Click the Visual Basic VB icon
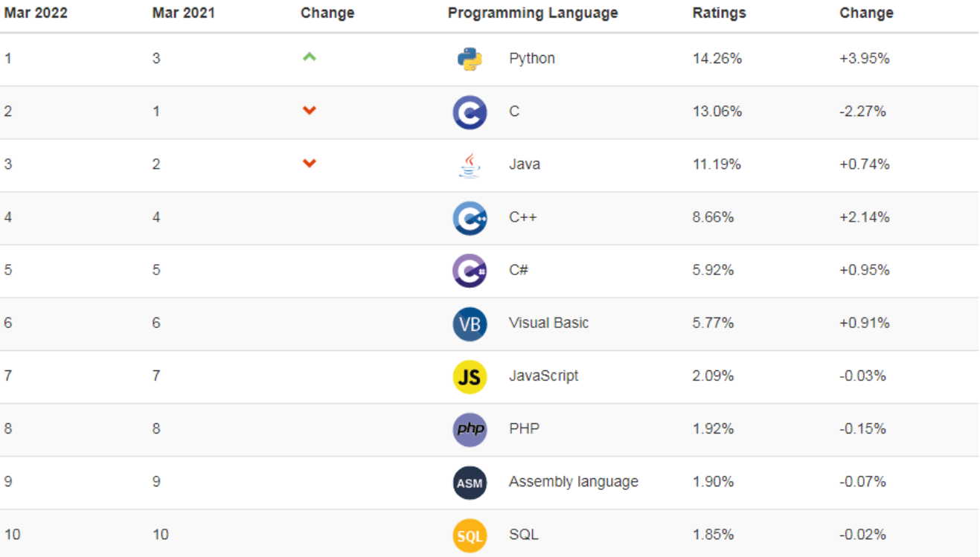 [x=470, y=323]
